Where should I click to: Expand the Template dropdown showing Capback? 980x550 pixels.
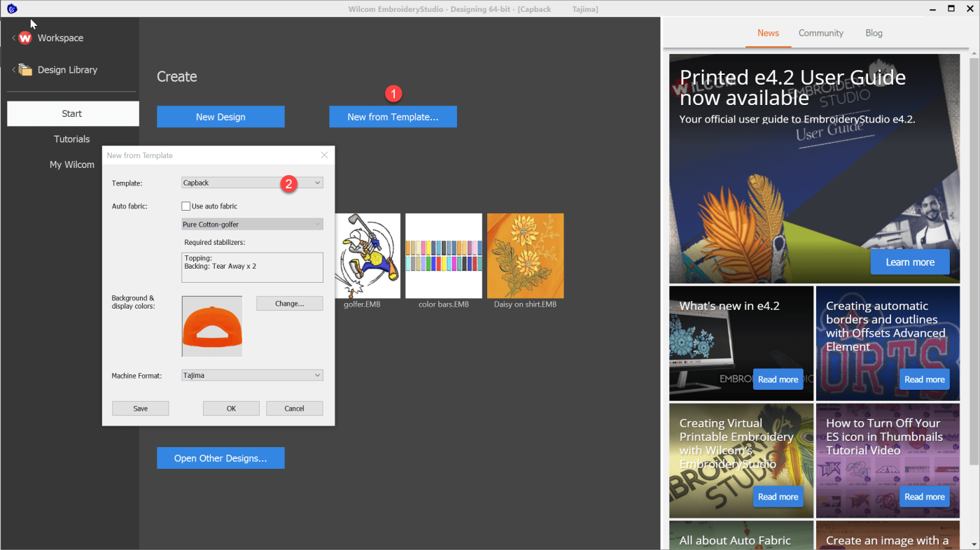pos(252,183)
